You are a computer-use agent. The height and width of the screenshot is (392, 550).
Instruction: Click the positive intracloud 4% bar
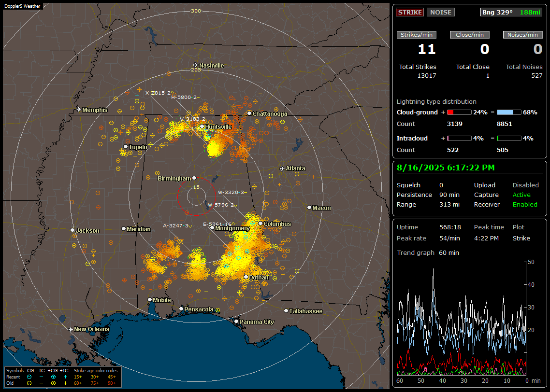(459, 139)
